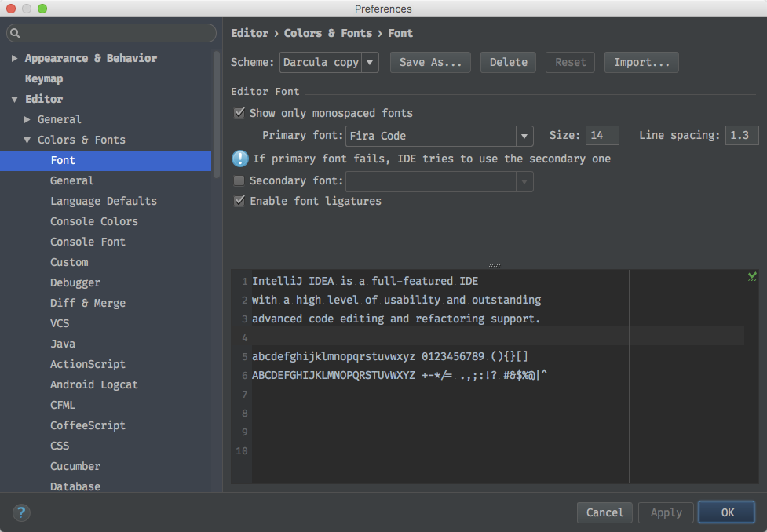Expand Appearance & Behavior section

[x=15, y=58]
